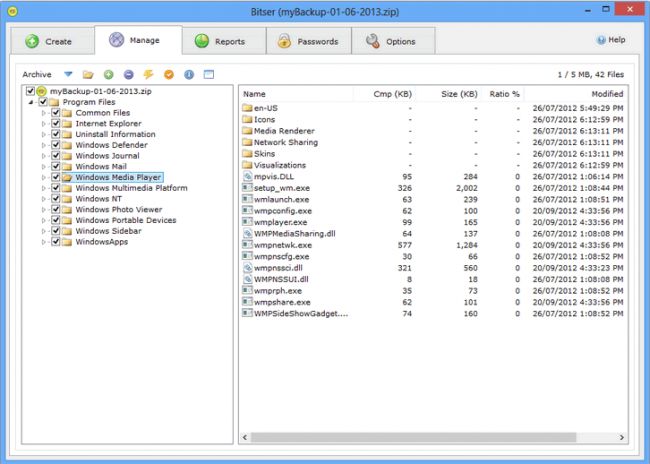Click the horizontal scrollbar thumb

[413, 437]
